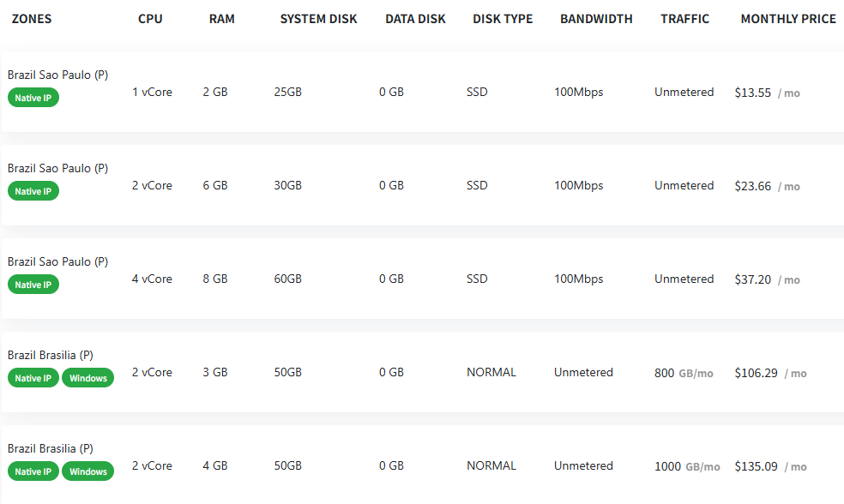Click the DISK TYPE column header
Viewport: 844px width, 504px height.
click(503, 19)
